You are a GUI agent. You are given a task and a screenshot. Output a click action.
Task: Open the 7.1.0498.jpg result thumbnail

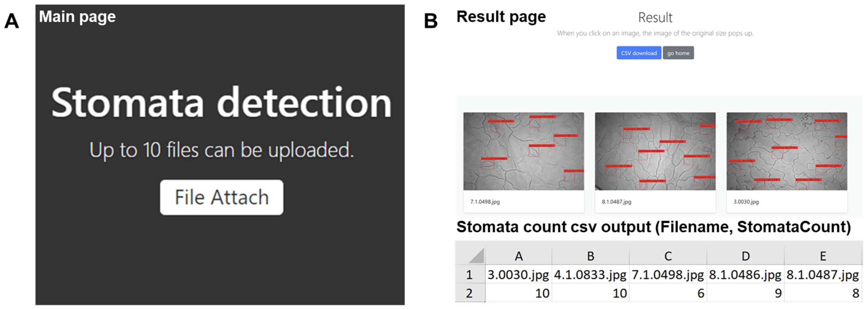(523, 151)
